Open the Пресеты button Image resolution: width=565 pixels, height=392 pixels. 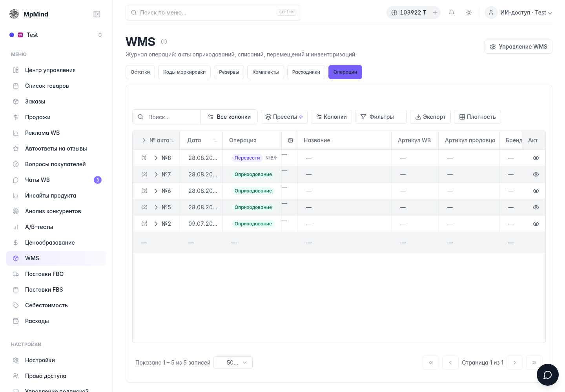click(284, 117)
